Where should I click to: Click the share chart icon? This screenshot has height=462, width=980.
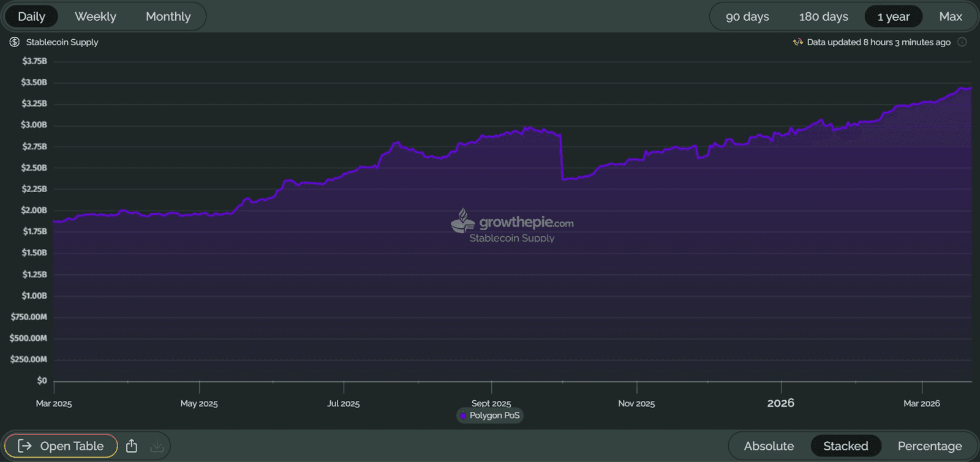(132, 446)
